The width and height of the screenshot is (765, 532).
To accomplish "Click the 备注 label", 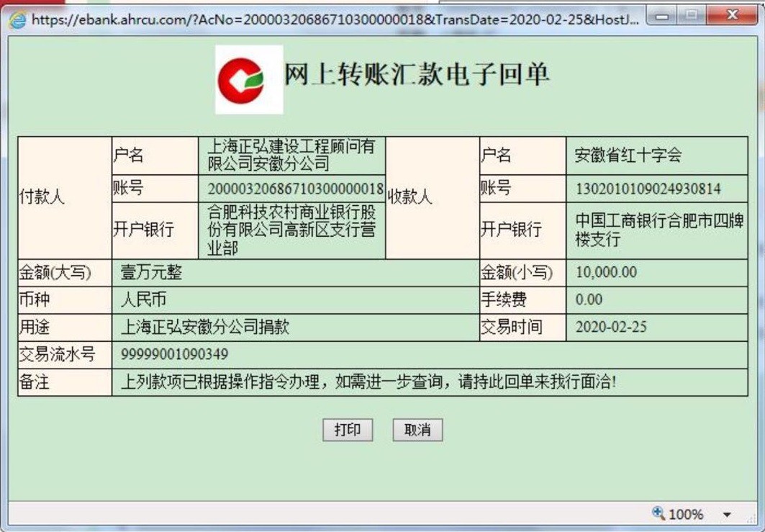I will (35, 382).
